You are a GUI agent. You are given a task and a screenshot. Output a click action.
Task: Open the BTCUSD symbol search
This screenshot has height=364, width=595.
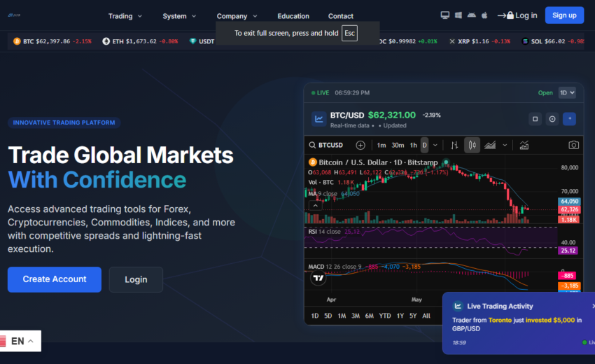(x=326, y=145)
